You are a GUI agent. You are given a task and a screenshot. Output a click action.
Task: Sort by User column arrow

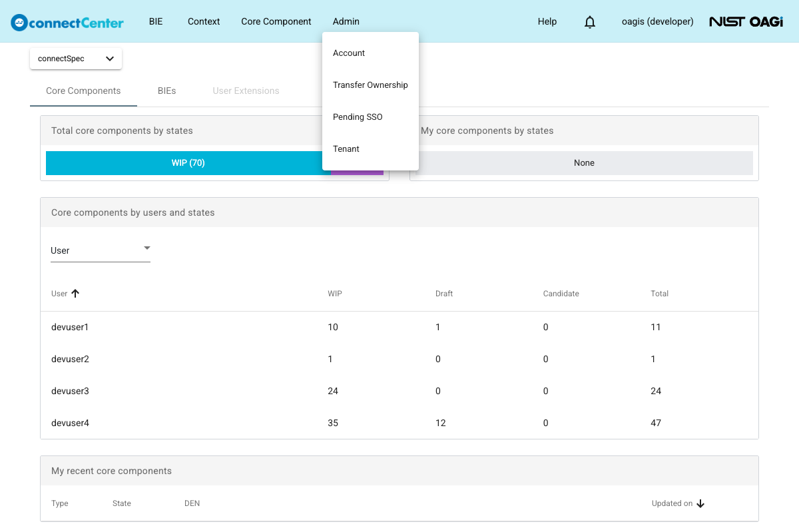click(75, 293)
